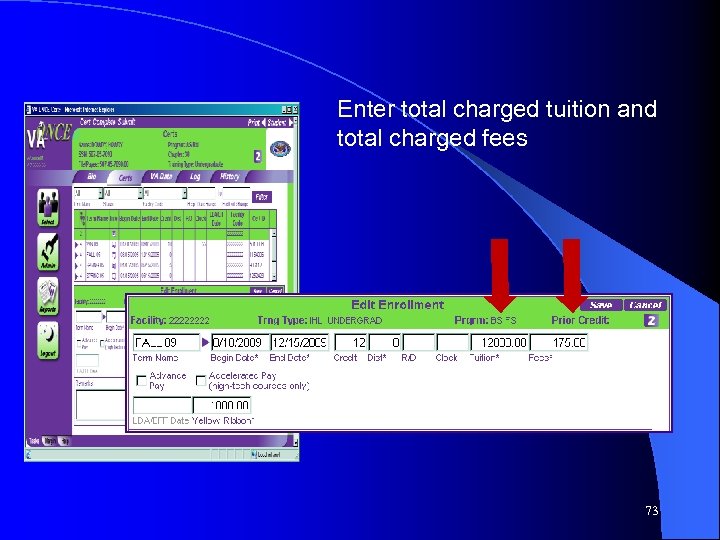Switch to the History tab
The image size is (720, 540).
tap(229, 176)
